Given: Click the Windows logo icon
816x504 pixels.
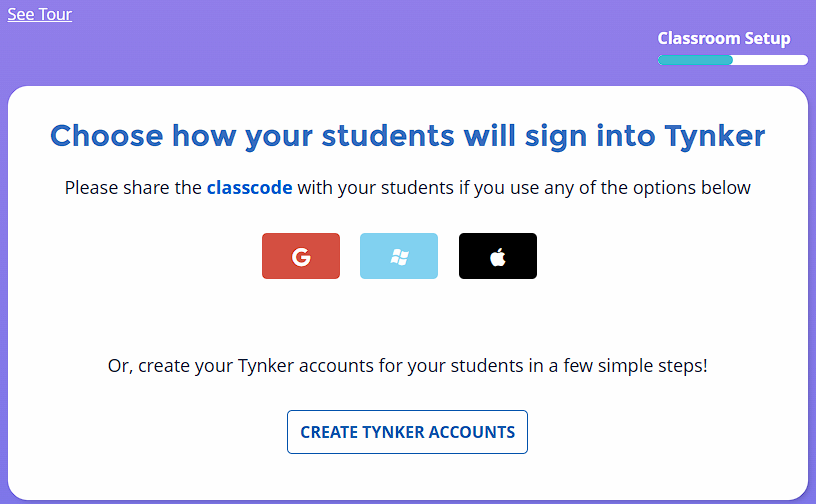Looking at the screenshot, I should tap(399, 257).
